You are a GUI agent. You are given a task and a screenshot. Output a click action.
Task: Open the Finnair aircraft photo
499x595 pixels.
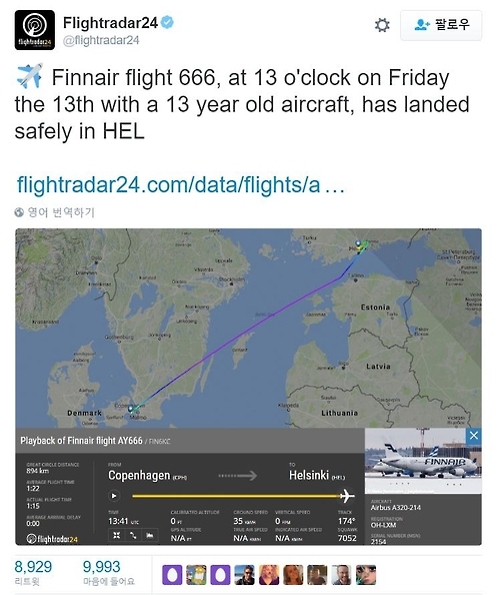[x=423, y=461]
